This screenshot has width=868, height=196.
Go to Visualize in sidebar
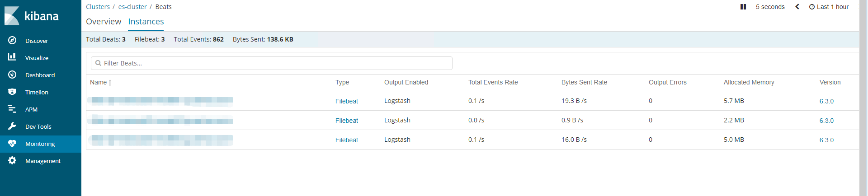(37, 58)
